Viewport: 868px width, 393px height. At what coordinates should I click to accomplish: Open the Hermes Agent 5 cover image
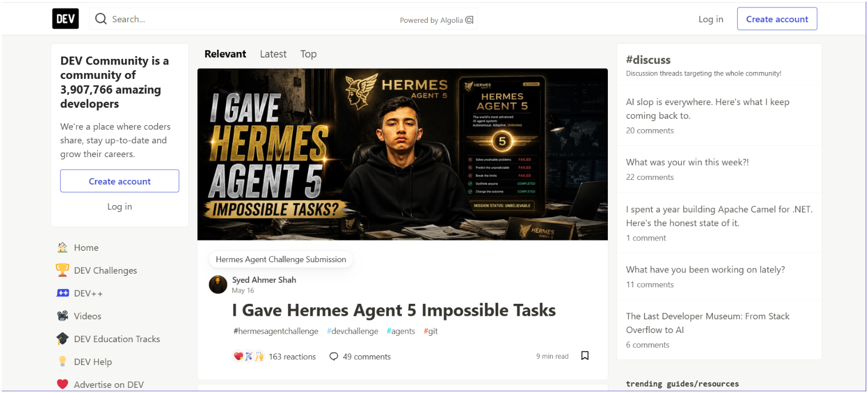pyautogui.click(x=403, y=154)
